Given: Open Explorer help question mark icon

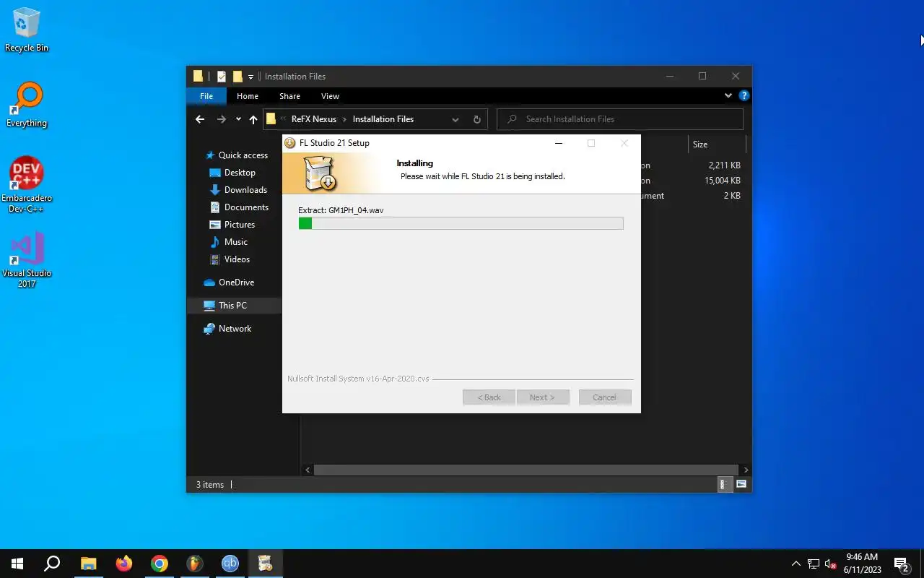Looking at the screenshot, I should [744, 95].
